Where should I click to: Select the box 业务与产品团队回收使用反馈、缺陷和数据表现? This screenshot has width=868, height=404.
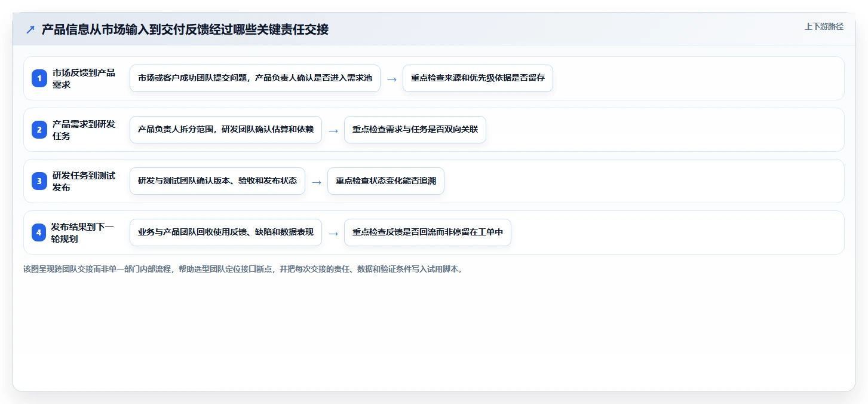(226, 232)
